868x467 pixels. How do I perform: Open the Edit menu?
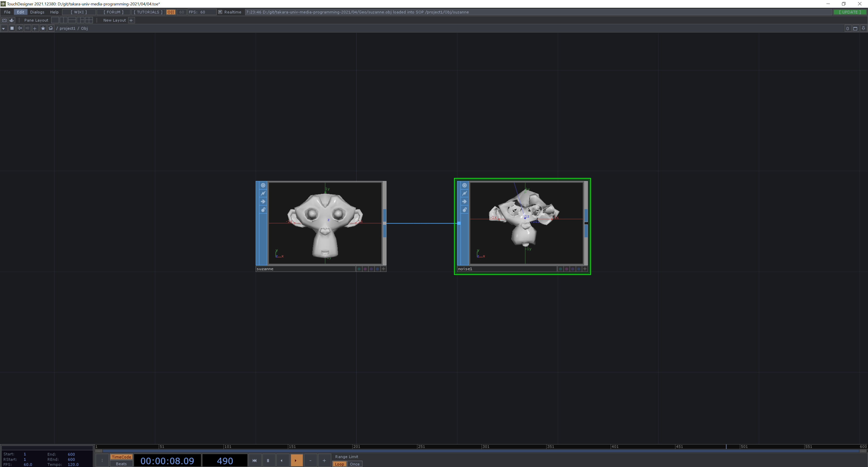pyautogui.click(x=21, y=12)
